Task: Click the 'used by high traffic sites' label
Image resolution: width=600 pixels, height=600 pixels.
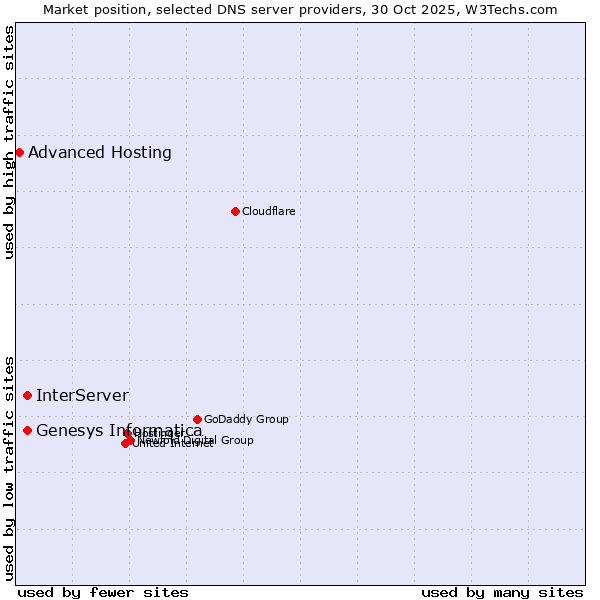Action: tap(9, 143)
